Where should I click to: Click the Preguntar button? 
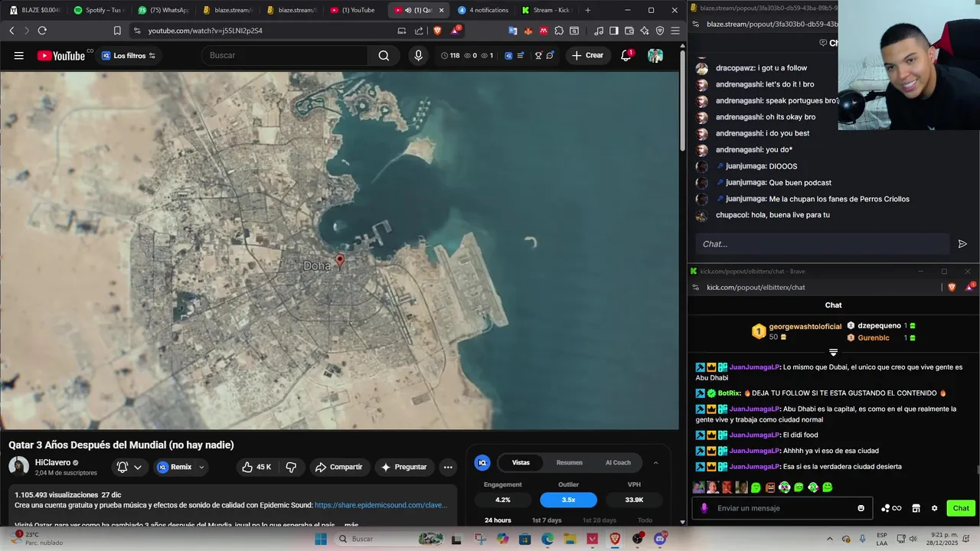click(x=403, y=467)
